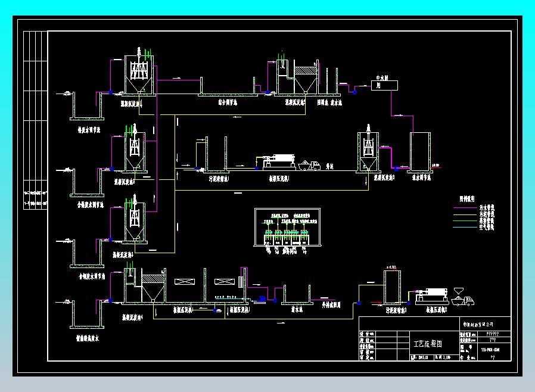The height and width of the screenshot is (392, 535).
Task: Click the 清水调节池 label
Action: coord(421,178)
